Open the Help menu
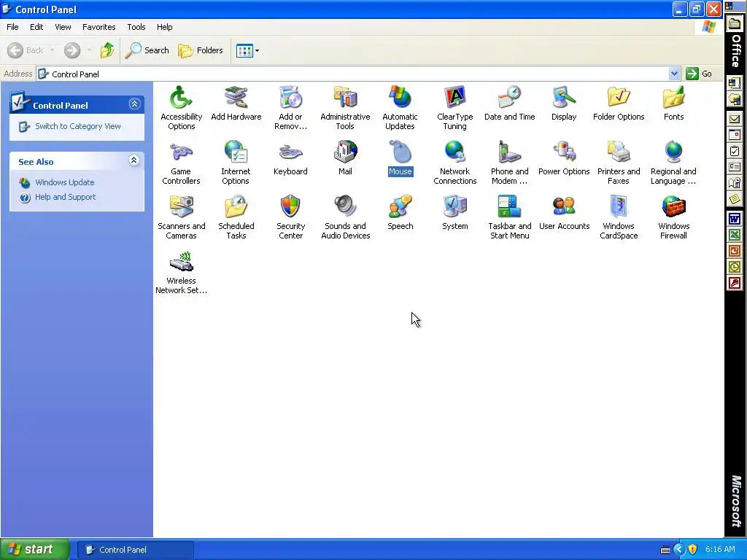The height and width of the screenshot is (560, 747). [164, 27]
